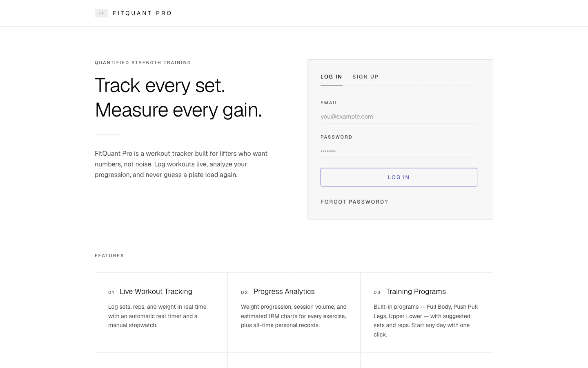
Task: Click the FitQuant Pro description paragraph
Action: tap(181, 164)
